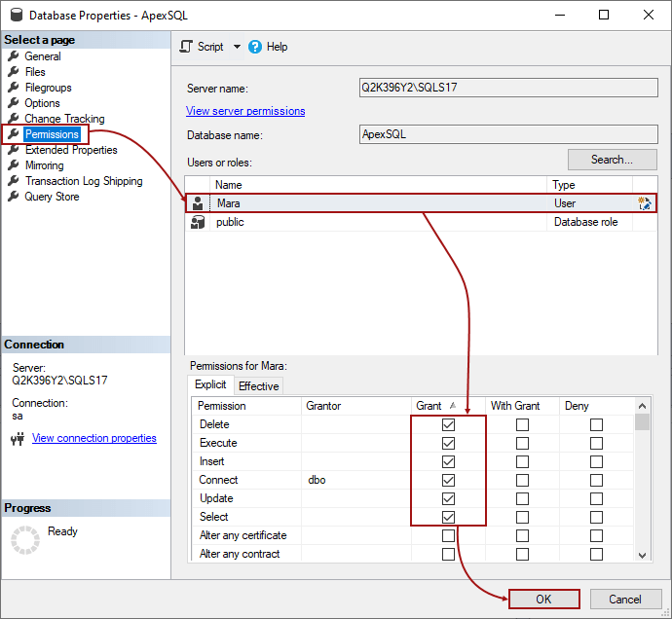Click the wrench icon beside Permissions
672x619 pixels.
14,134
